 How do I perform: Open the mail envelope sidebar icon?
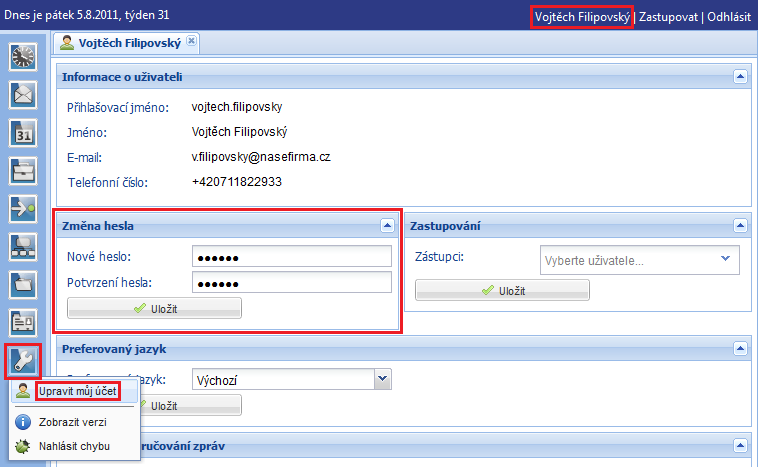pos(22,95)
